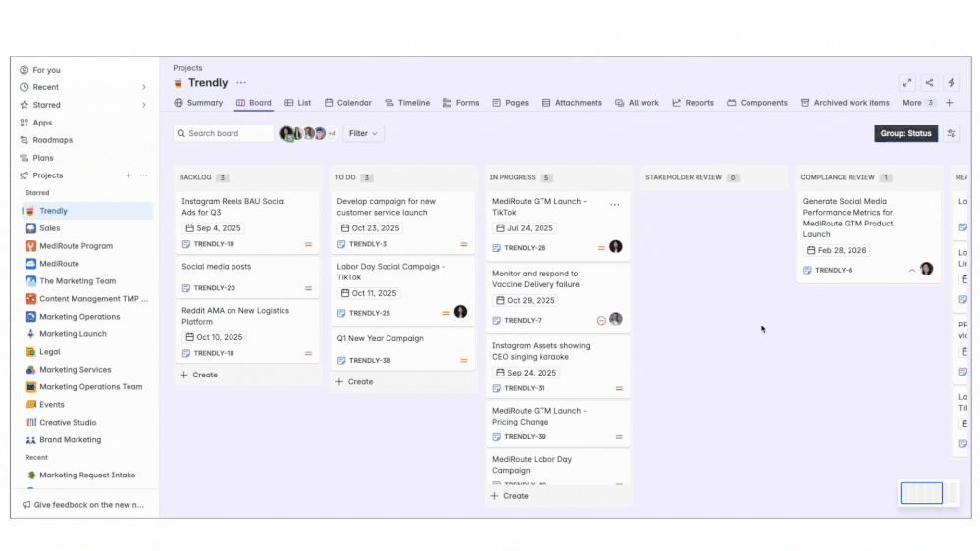This screenshot has width=980, height=551.
Task: Open the Reports tab
Action: (694, 103)
